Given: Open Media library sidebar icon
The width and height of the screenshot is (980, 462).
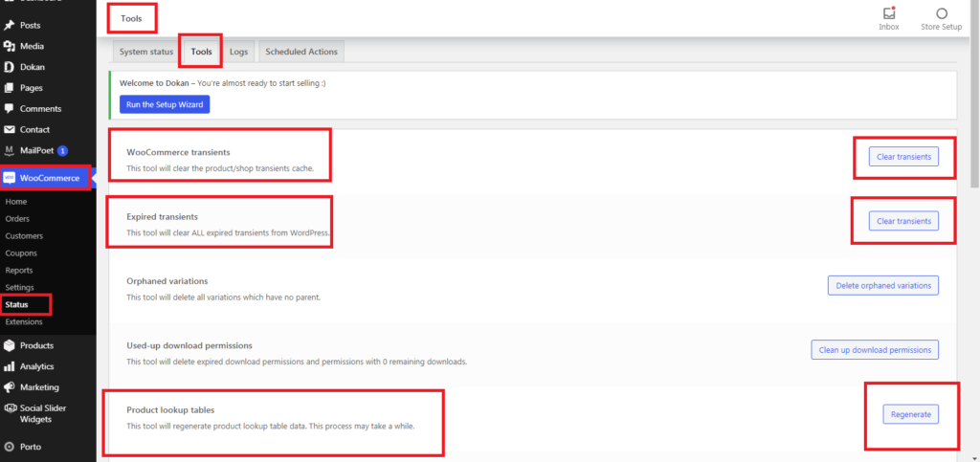Looking at the screenshot, I should [10, 46].
